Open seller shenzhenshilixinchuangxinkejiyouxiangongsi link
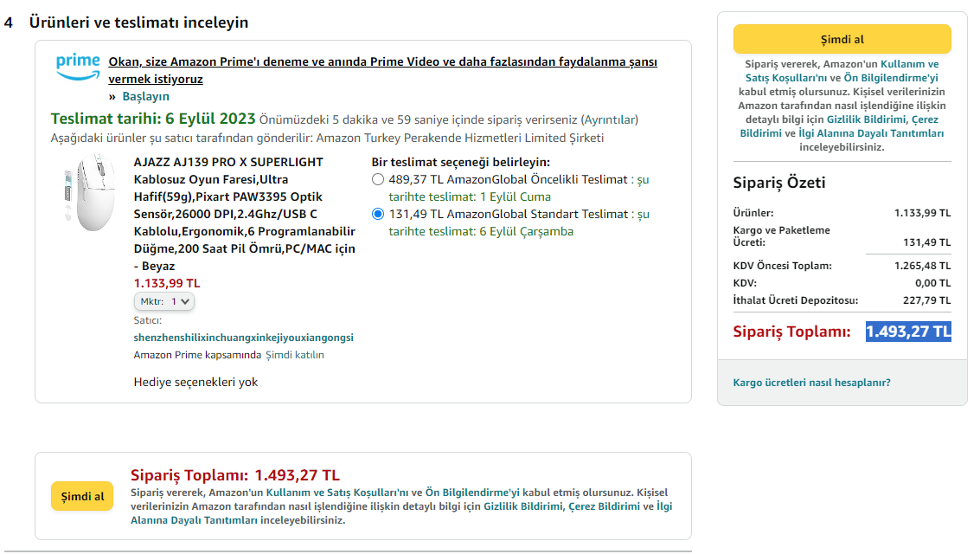Screen dimensions: 980x554 [243, 338]
